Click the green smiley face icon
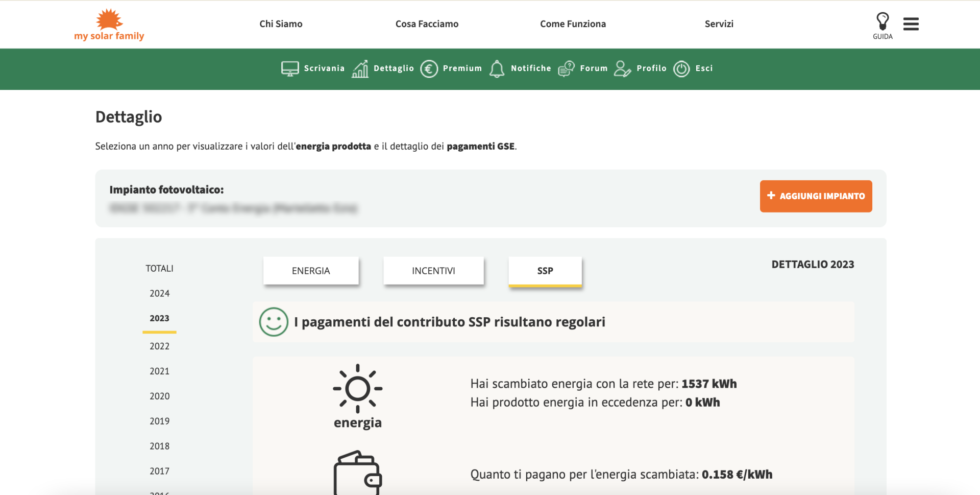The image size is (980, 495). tap(274, 322)
